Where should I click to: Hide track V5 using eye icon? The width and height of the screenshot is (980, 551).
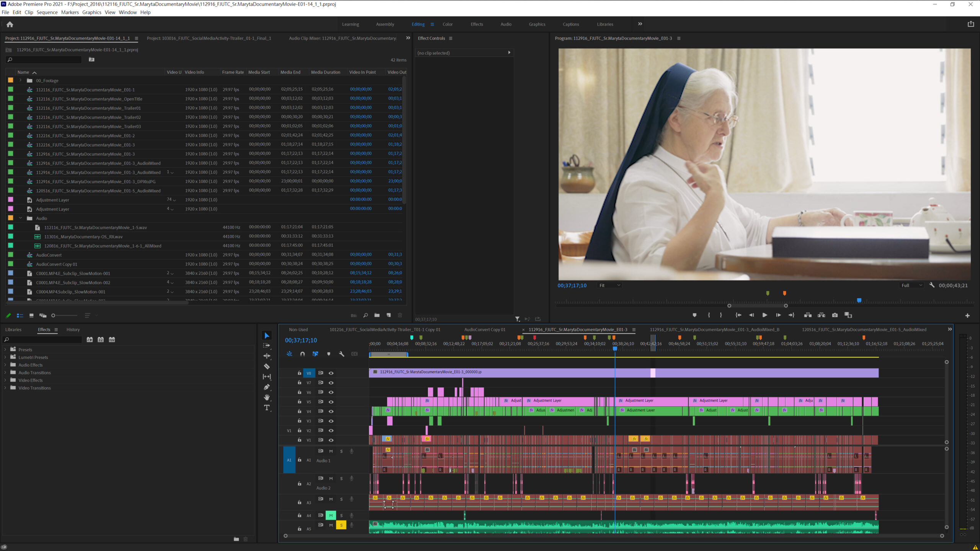point(331,402)
